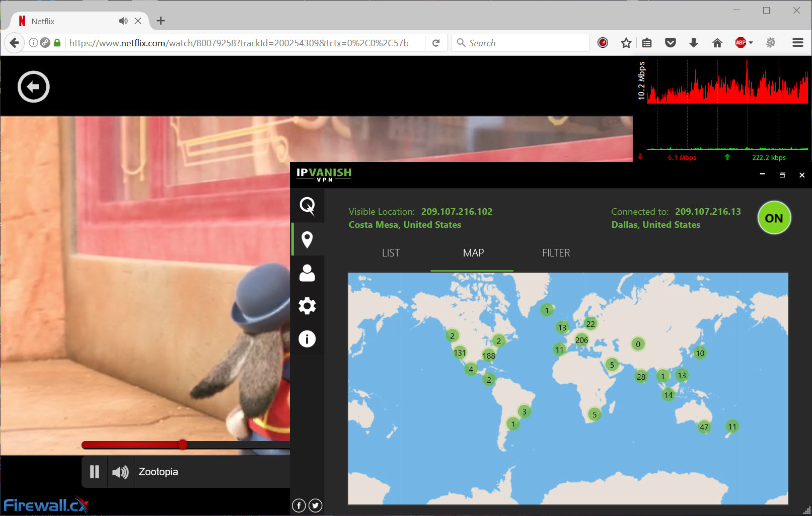Click the site information icon in address bar
This screenshot has width=812, height=516.
coord(33,43)
